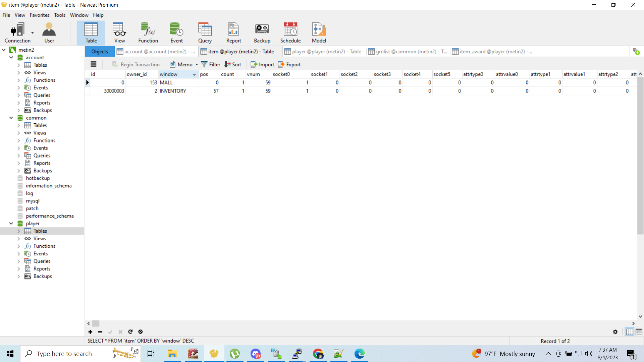Open the Backup object icon
The width and height of the screenshot is (644, 362).
[x=262, y=33]
